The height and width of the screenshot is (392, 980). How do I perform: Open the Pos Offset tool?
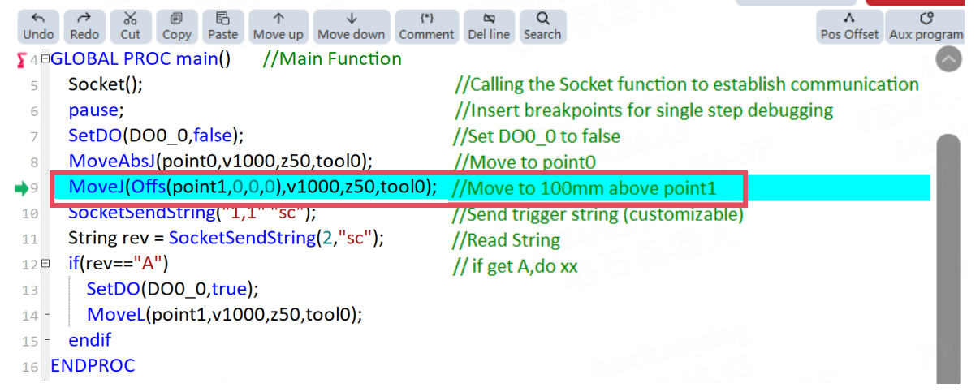849,26
